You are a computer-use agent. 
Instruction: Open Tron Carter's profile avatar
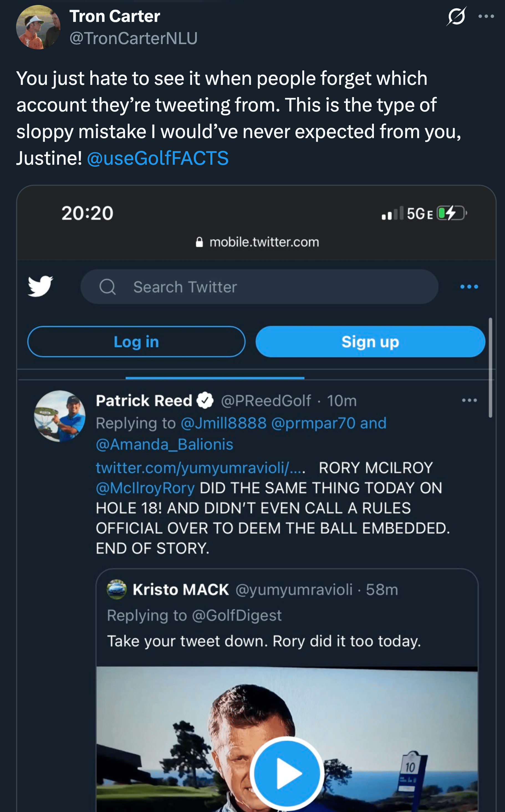(x=38, y=27)
